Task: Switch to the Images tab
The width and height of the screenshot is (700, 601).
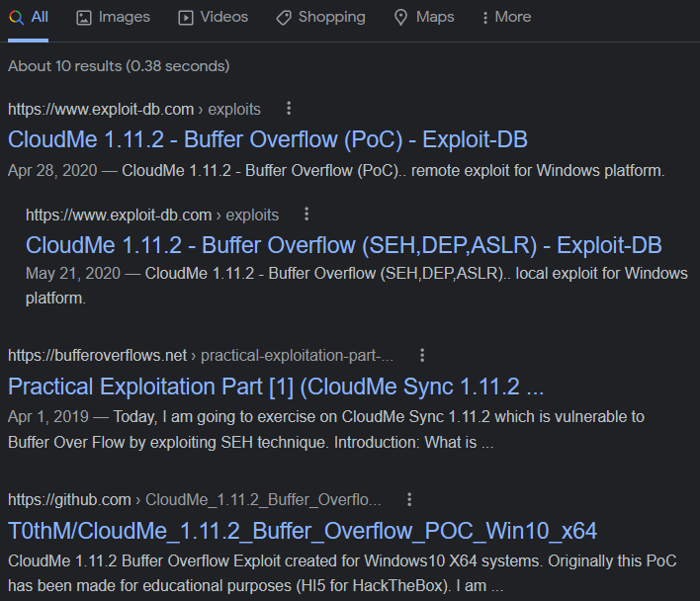Action: 113,18
